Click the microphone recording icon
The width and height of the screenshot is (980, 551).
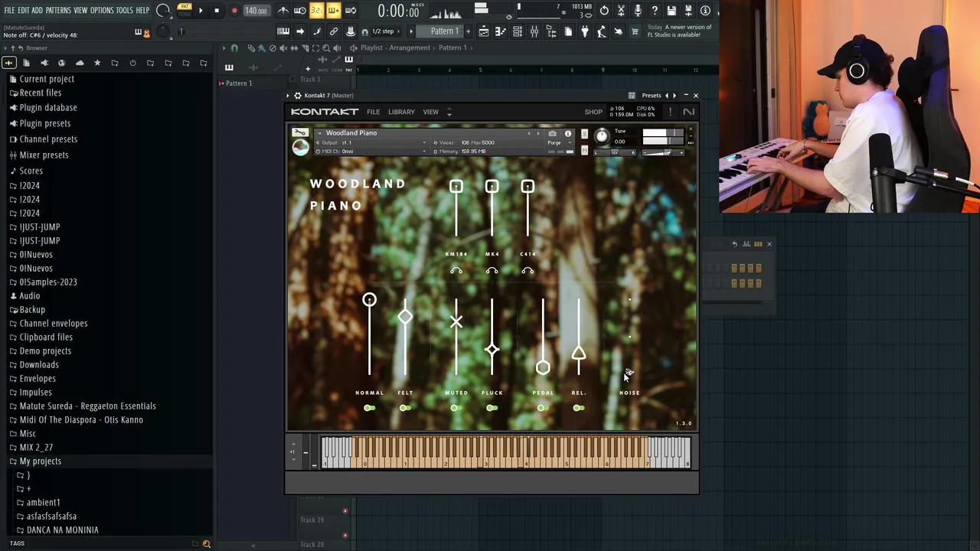tap(638, 11)
